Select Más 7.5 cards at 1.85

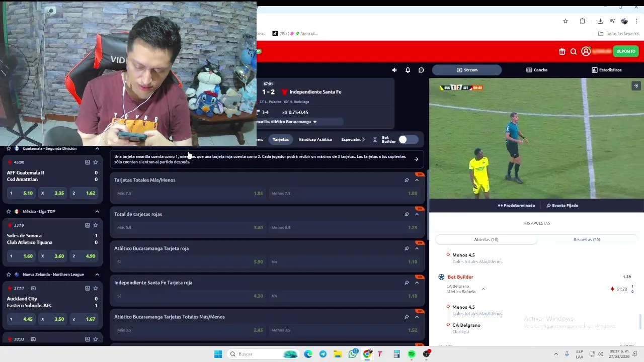[x=190, y=193]
